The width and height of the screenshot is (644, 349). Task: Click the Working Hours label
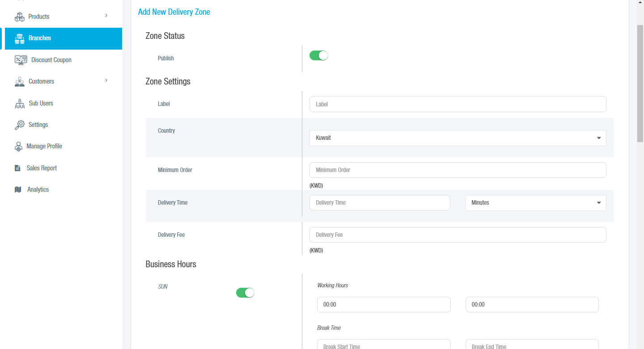333,285
